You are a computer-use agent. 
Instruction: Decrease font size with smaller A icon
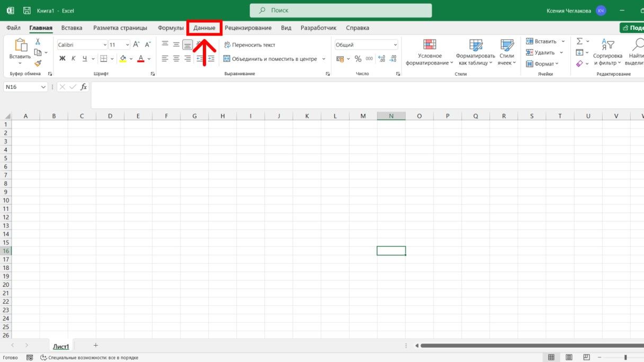coord(147,45)
